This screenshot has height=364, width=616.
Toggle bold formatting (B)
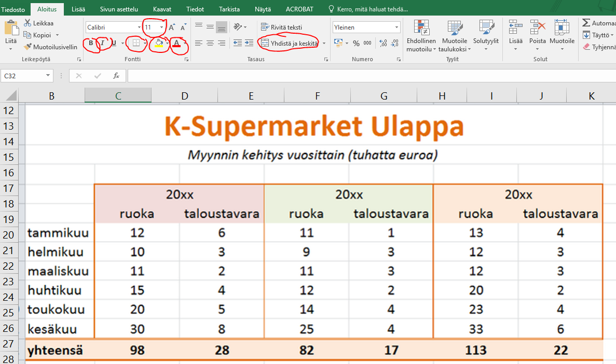[x=91, y=43]
